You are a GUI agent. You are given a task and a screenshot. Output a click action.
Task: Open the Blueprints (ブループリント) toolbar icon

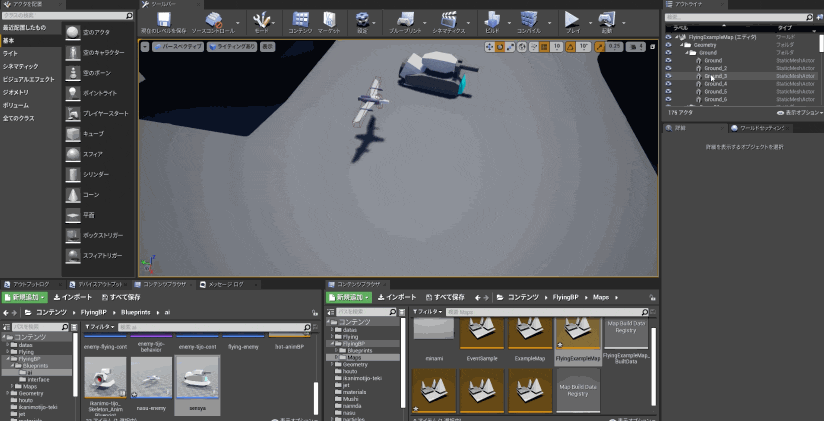(x=405, y=23)
